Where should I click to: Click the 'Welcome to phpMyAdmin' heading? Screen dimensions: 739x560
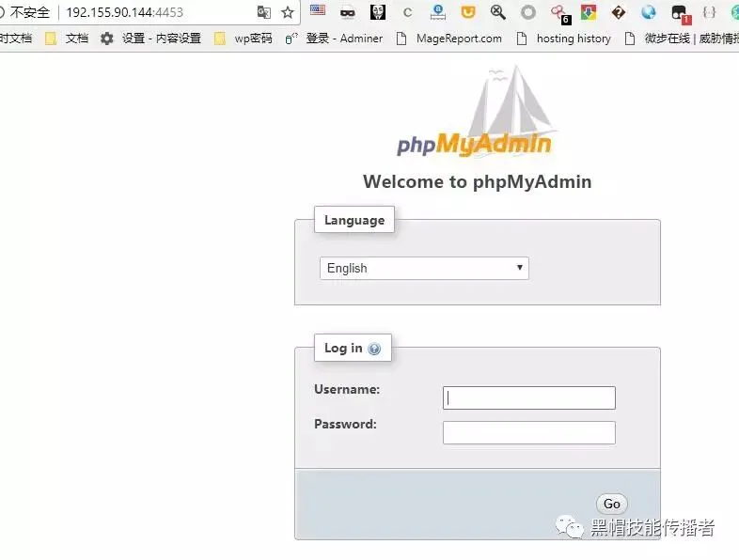point(477,181)
